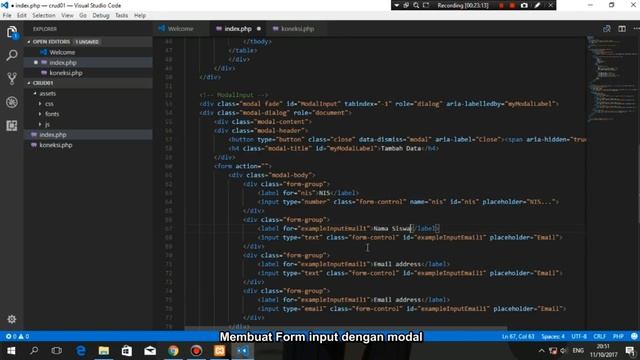The height and width of the screenshot is (360, 640).
Task: Open the taskbar clock showing 20:51
Action: (603, 351)
